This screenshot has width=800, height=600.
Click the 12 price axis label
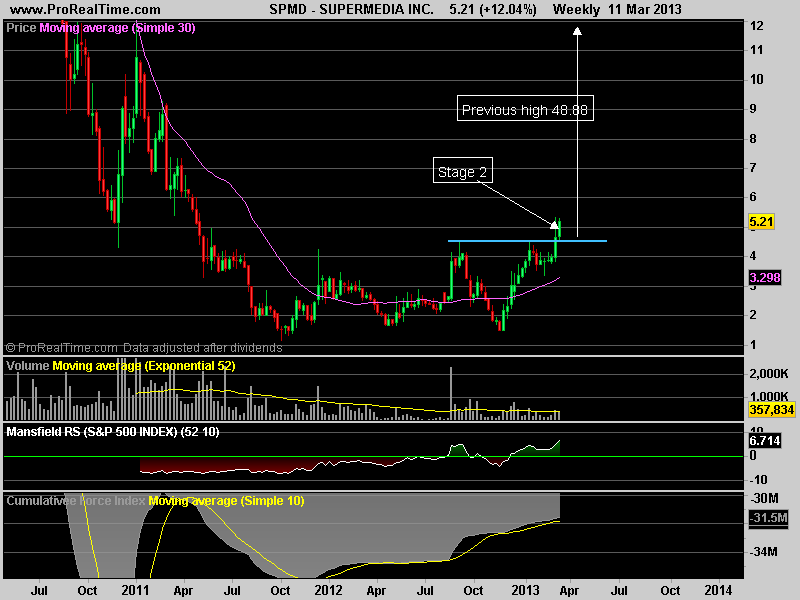click(757, 26)
